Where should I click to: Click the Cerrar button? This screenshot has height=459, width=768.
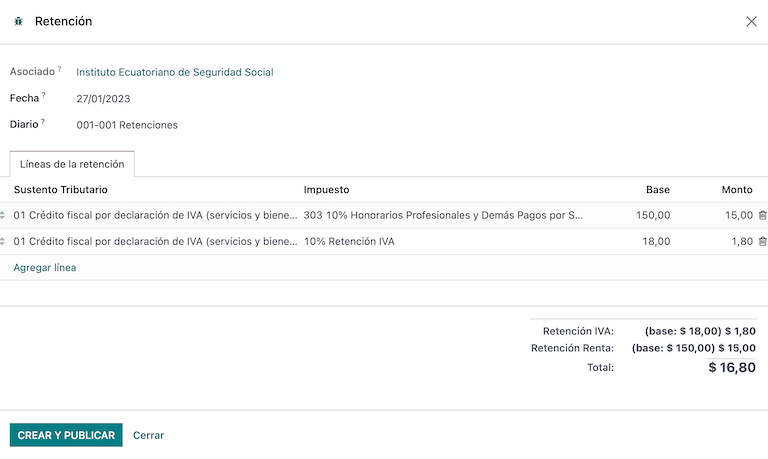click(x=148, y=435)
